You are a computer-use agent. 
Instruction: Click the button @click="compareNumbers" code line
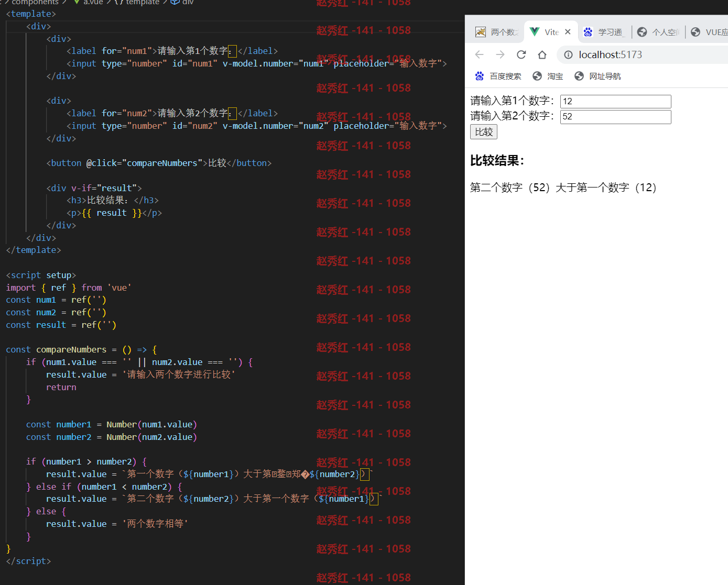click(x=159, y=163)
